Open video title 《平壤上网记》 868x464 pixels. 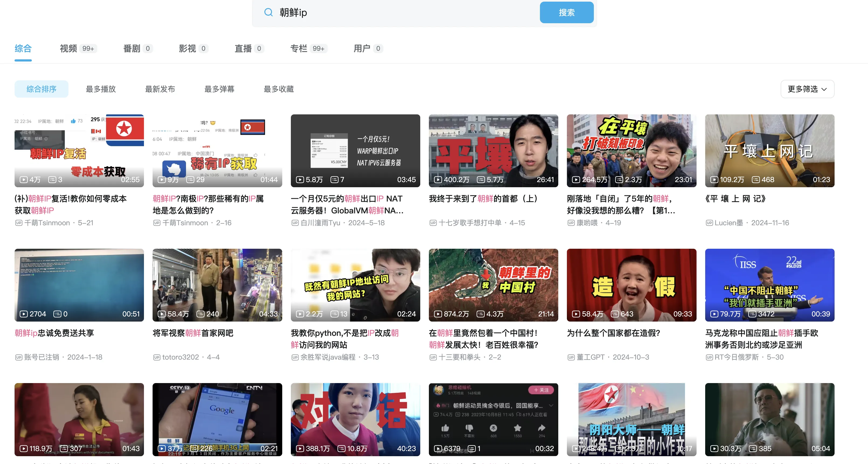[736, 199]
